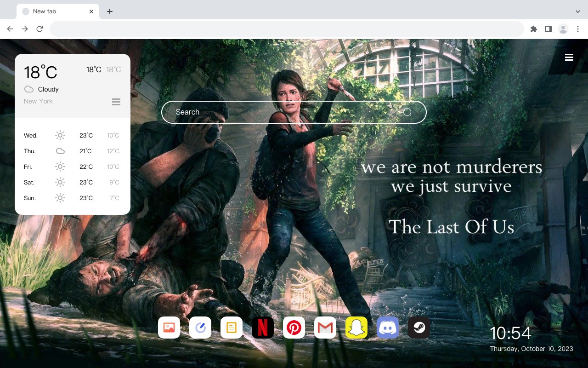Click Sunday's low of 7°C
The width and height of the screenshot is (588, 368).
point(114,198)
